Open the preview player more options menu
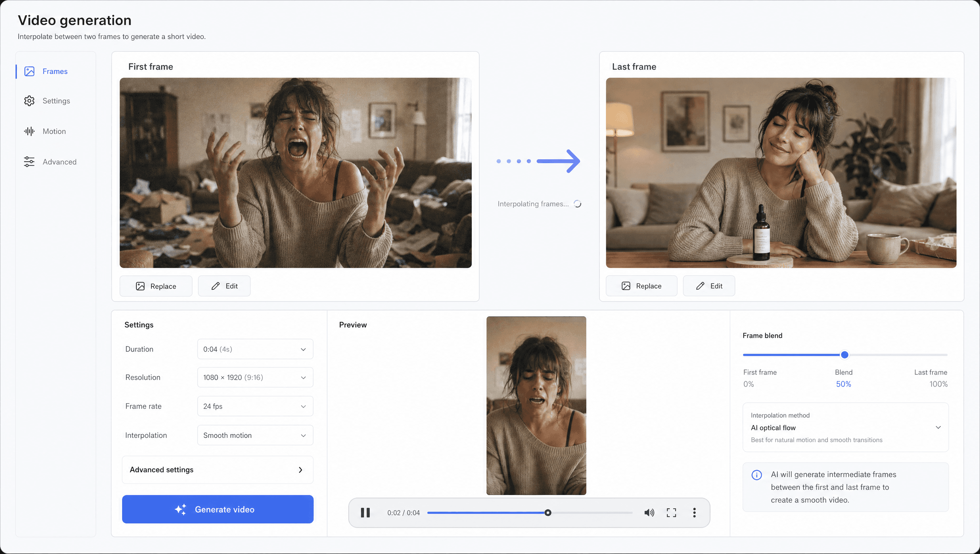 (x=695, y=513)
